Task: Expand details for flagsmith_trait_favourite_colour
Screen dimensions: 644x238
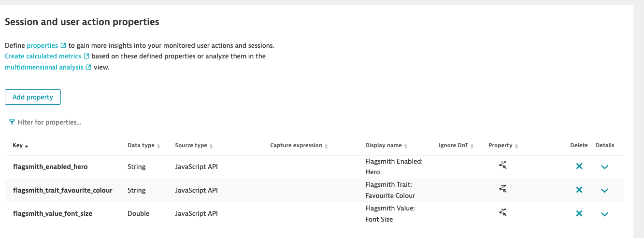Action: pos(604,190)
